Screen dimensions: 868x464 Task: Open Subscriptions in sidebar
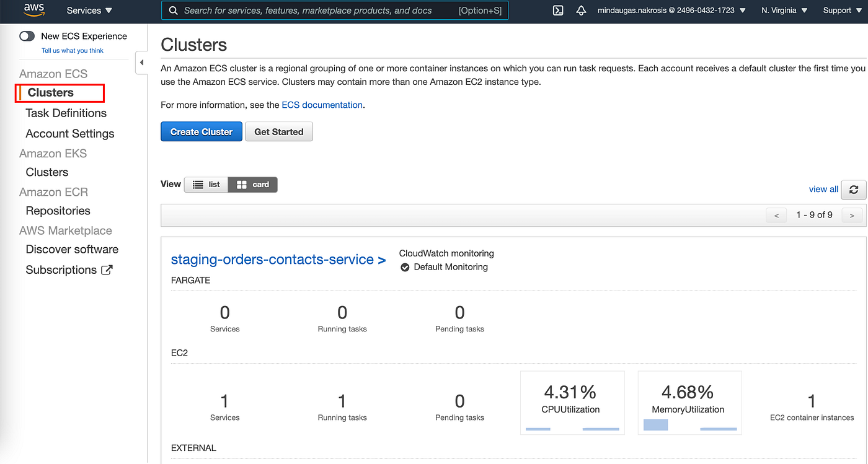(x=61, y=269)
